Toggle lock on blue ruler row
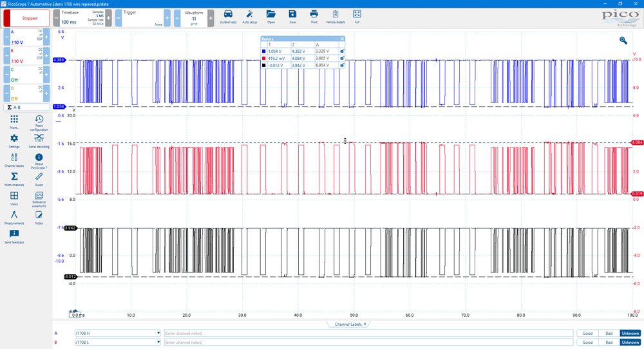This screenshot has width=644, height=349. (342, 52)
